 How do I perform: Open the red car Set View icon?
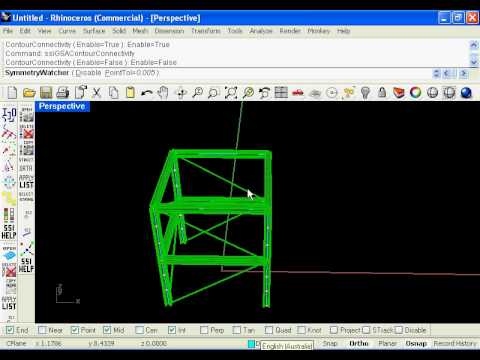click(x=298, y=92)
